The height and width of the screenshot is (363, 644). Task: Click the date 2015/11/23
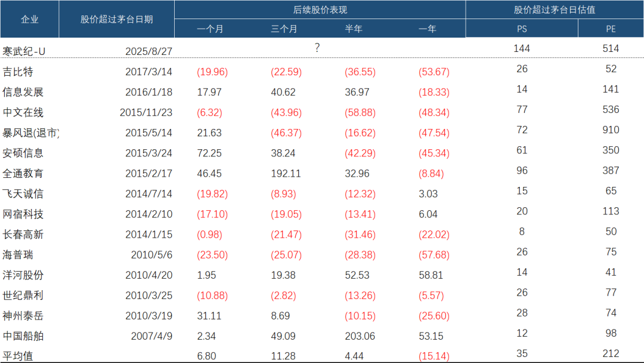click(x=146, y=112)
